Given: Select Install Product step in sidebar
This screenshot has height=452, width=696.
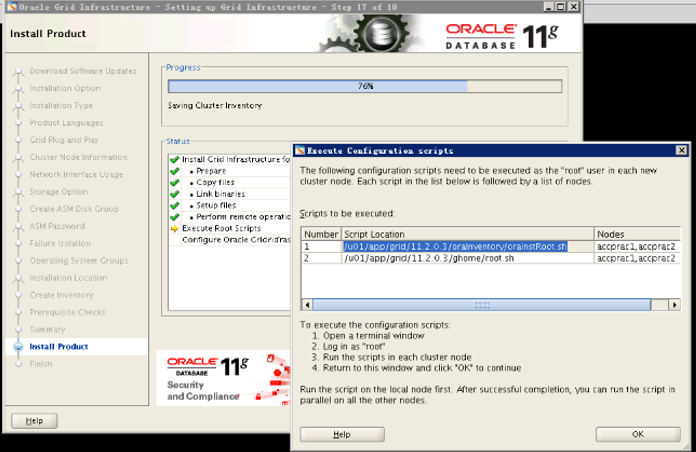Looking at the screenshot, I should tap(59, 347).
